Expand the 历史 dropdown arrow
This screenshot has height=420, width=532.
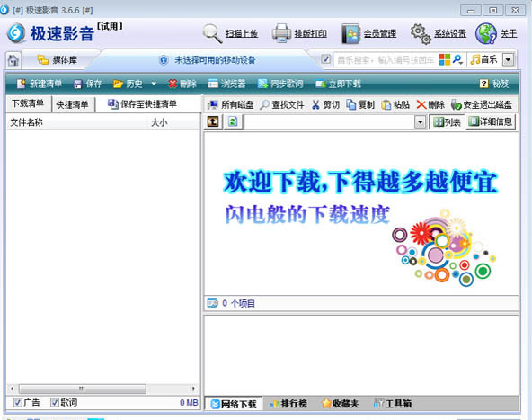[154, 84]
